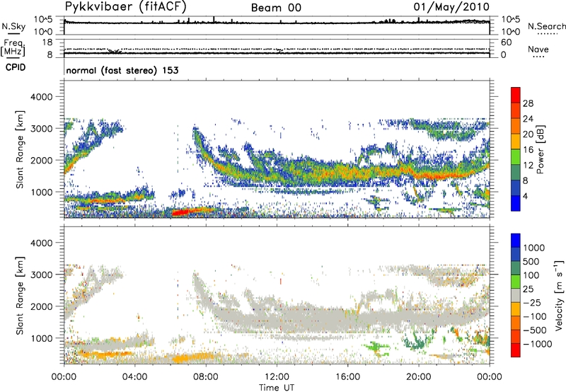Click the 'N.Search' legend label

[546, 26]
